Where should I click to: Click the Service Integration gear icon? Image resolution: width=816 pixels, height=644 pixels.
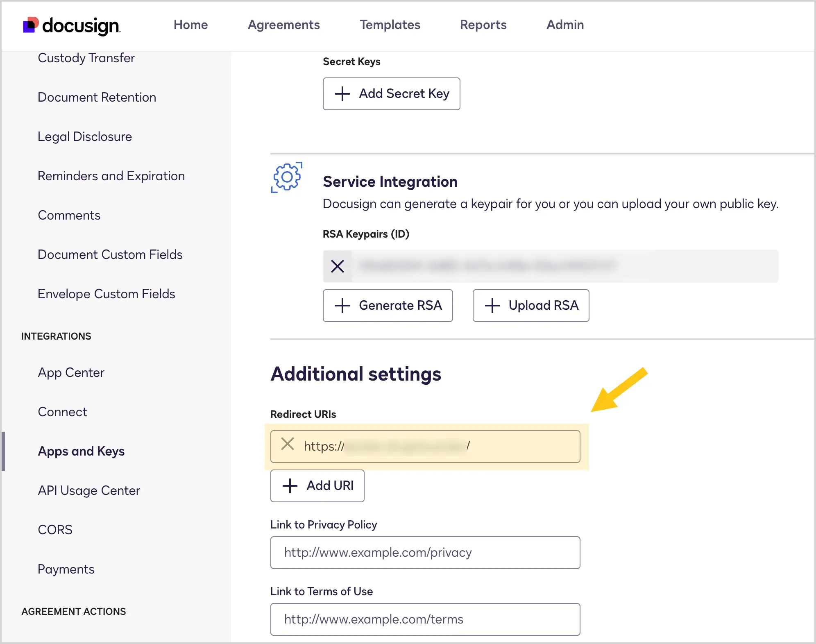tap(287, 177)
